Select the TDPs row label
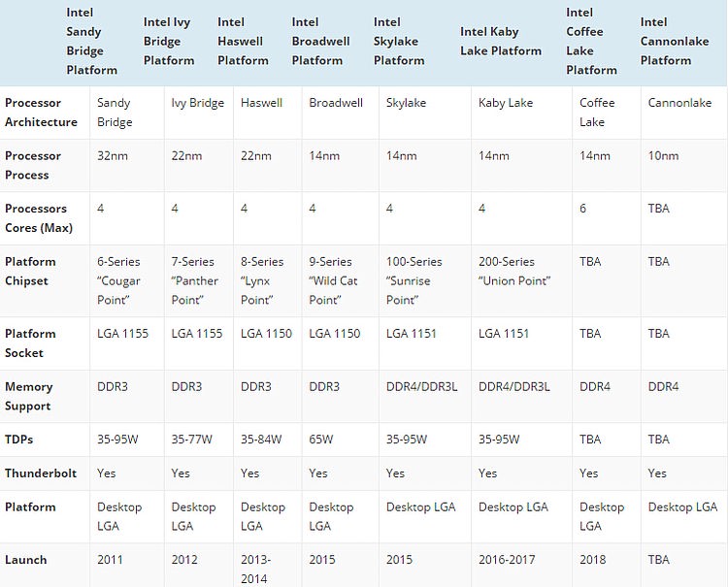The image size is (728, 587). pos(18,440)
